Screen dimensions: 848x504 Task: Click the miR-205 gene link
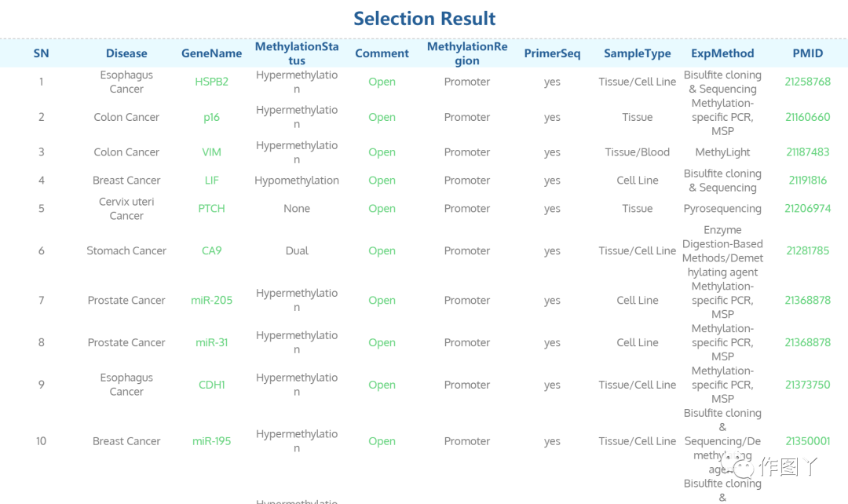click(211, 300)
